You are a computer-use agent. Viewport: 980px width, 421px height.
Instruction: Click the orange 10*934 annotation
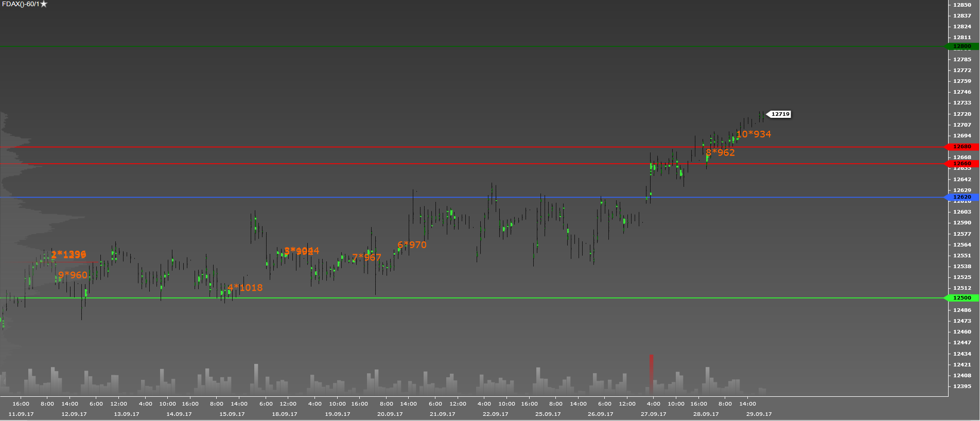754,134
